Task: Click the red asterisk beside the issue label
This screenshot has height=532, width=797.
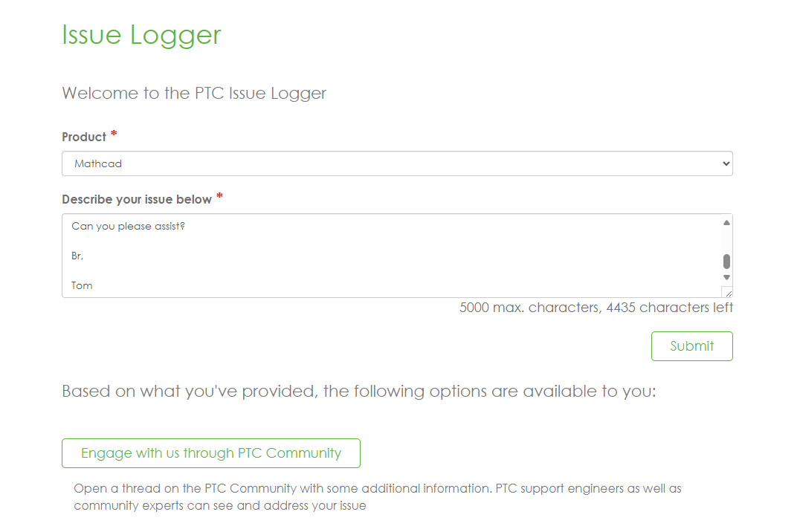Action: pos(219,198)
